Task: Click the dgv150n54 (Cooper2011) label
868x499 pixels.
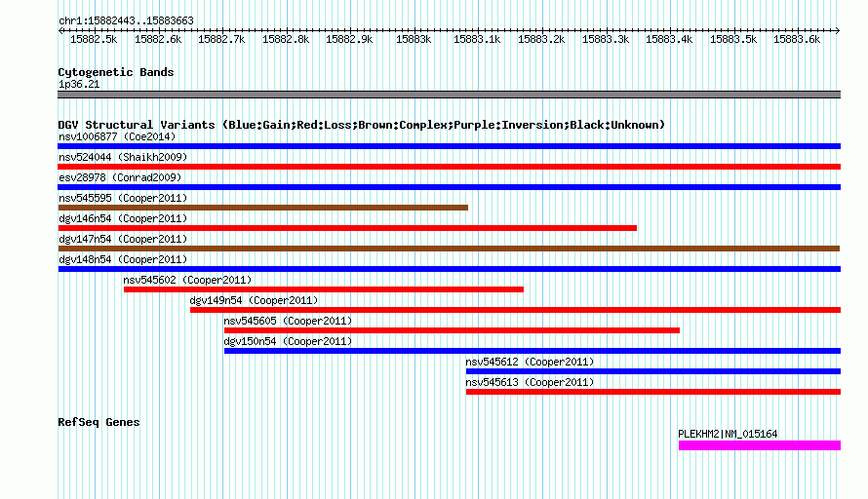Action: tap(288, 341)
